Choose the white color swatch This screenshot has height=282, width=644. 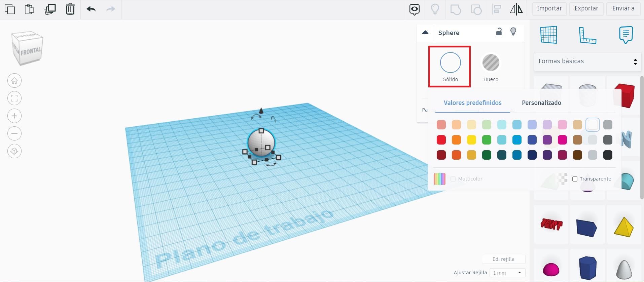point(593,125)
